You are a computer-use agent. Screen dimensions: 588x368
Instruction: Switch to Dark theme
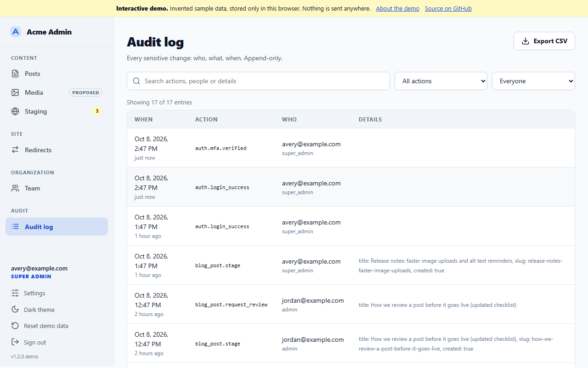[x=57, y=310]
